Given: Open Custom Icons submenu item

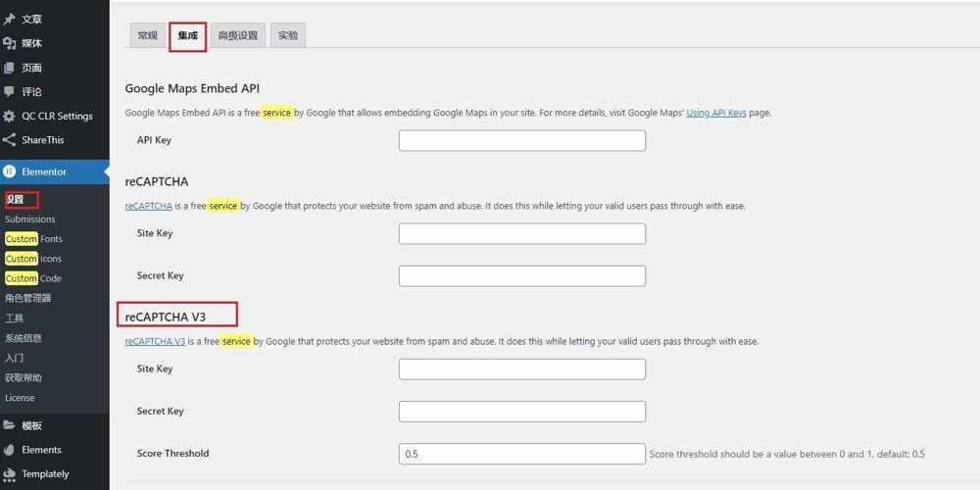Looking at the screenshot, I should [33, 259].
